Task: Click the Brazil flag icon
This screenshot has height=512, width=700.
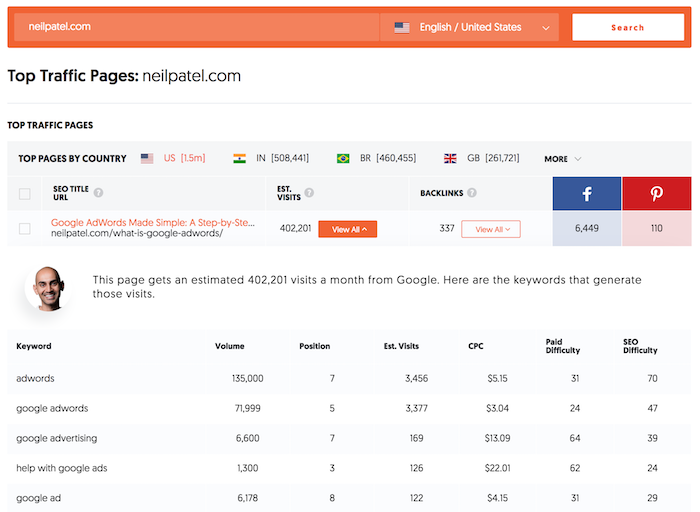Action: coord(343,158)
